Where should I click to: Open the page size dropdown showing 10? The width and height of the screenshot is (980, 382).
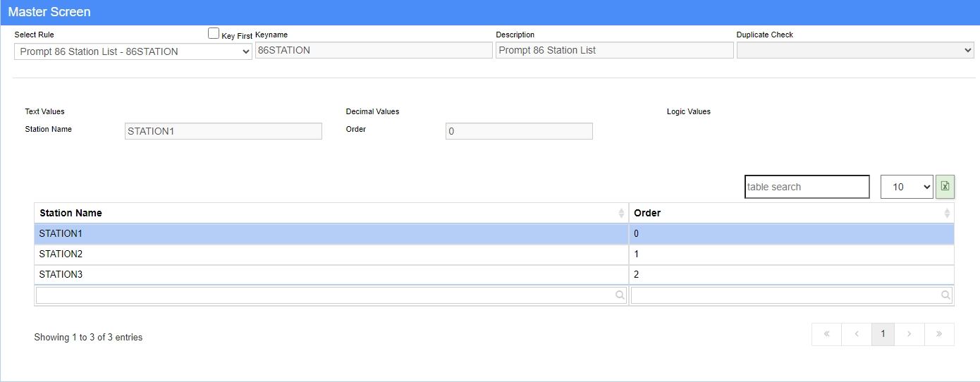[x=907, y=187]
